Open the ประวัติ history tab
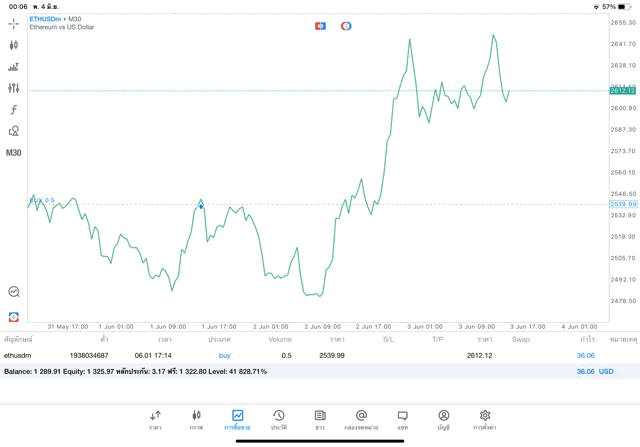Viewport: 640px width, 447px height. [278, 419]
